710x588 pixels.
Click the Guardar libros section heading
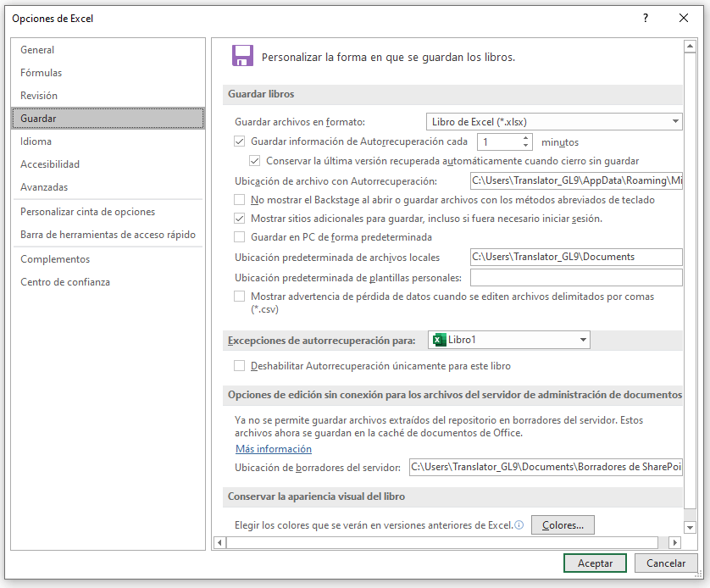(261, 94)
